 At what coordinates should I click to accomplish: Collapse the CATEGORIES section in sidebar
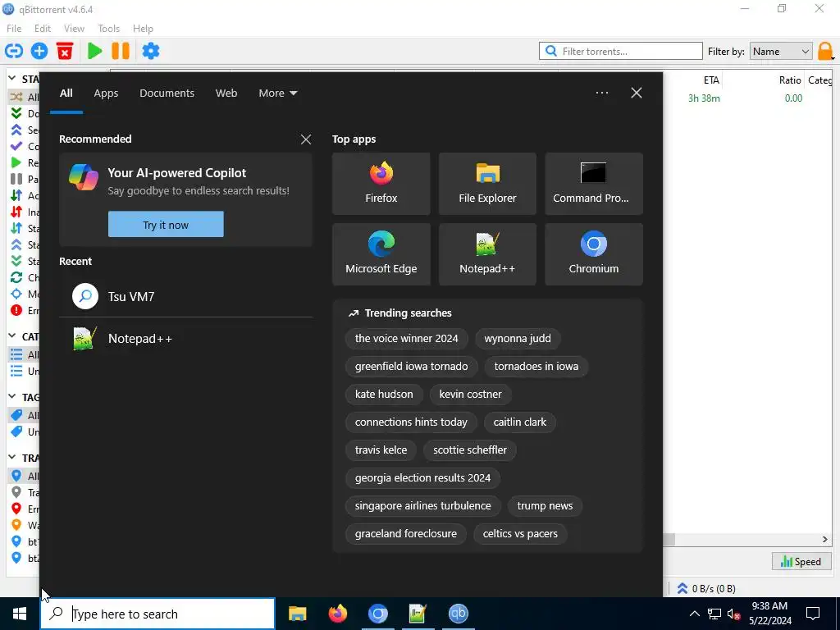[x=12, y=336]
